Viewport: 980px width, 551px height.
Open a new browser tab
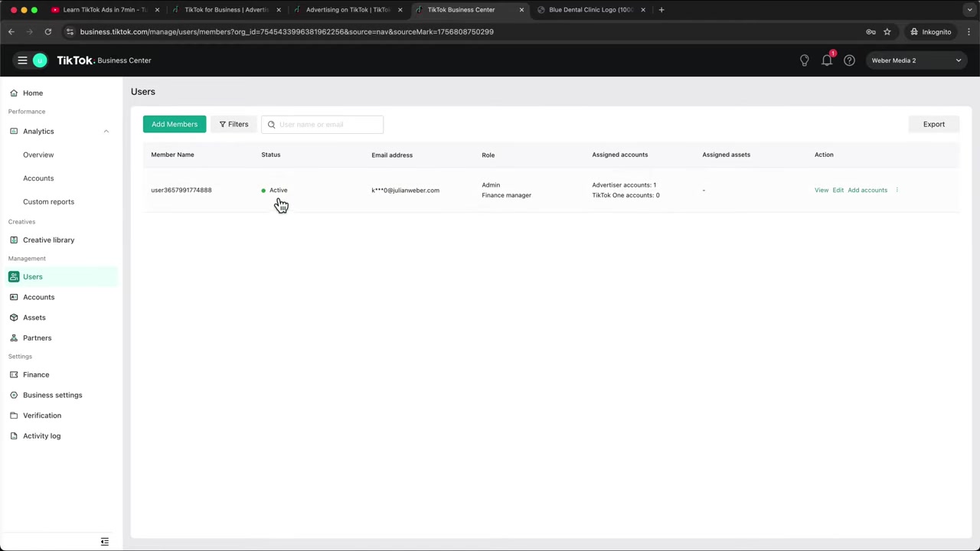point(661,10)
